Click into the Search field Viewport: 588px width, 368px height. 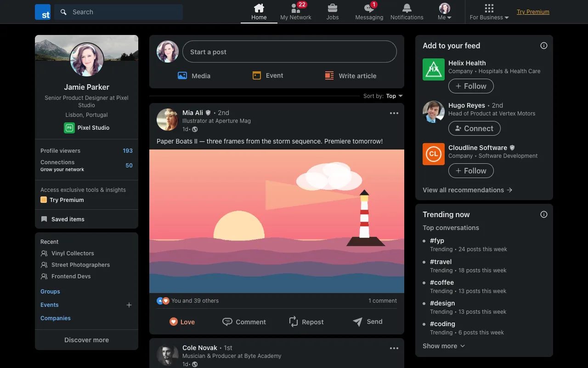[x=119, y=12]
